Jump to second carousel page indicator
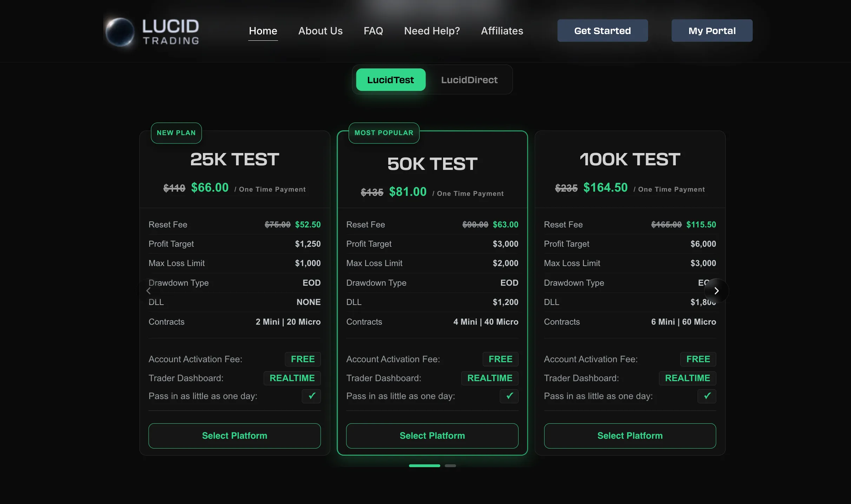Screen dimensions: 851x504 (x=450, y=466)
